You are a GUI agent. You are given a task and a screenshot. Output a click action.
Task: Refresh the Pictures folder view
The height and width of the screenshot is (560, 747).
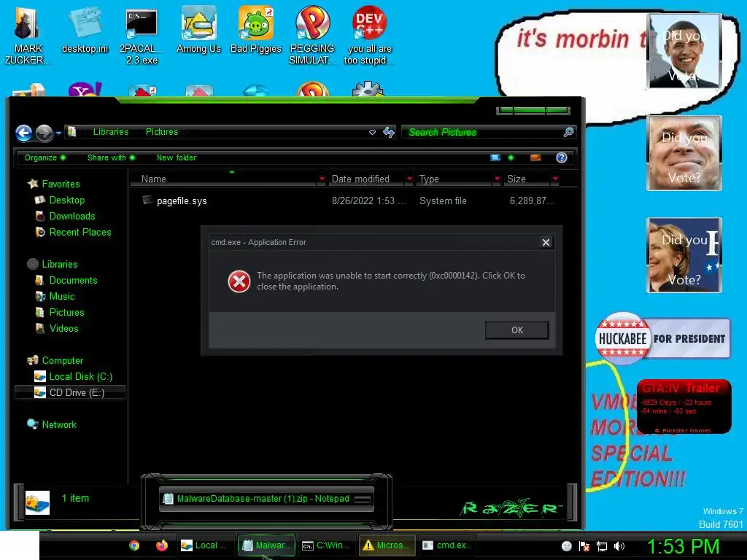click(x=389, y=133)
